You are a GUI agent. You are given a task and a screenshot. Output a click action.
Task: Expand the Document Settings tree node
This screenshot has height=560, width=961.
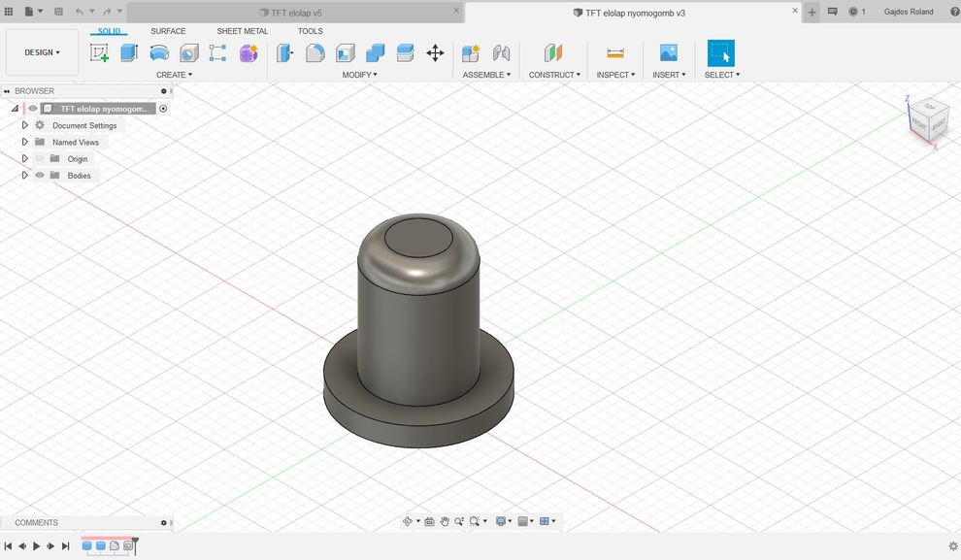[25, 125]
